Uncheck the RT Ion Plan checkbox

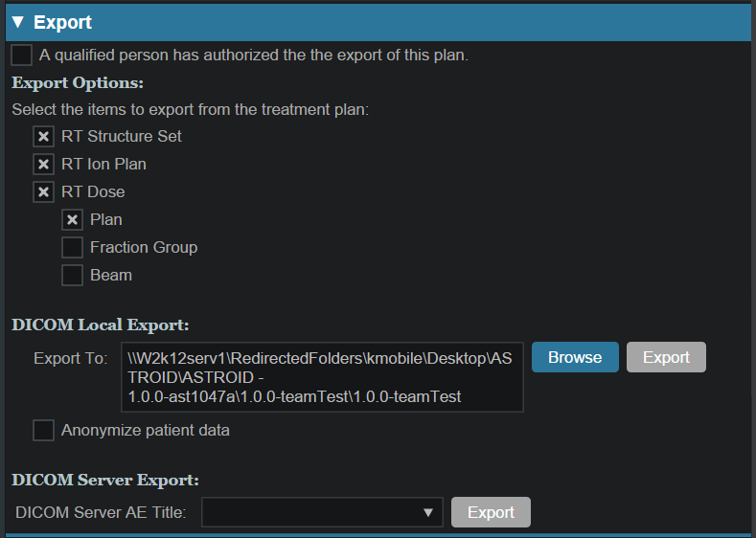(x=43, y=165)
